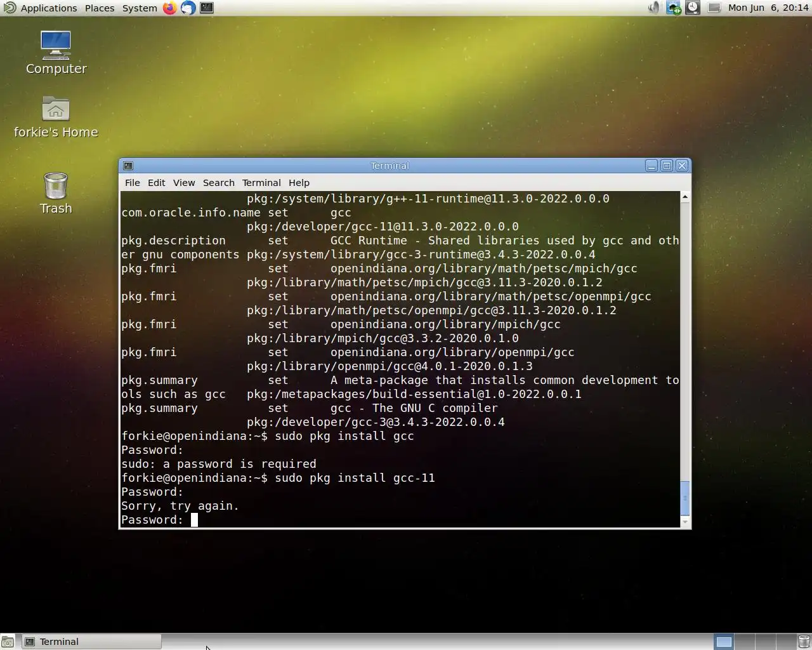Click the Time Slider clock tray icon

pyautogui.click(x=693, y=8)
